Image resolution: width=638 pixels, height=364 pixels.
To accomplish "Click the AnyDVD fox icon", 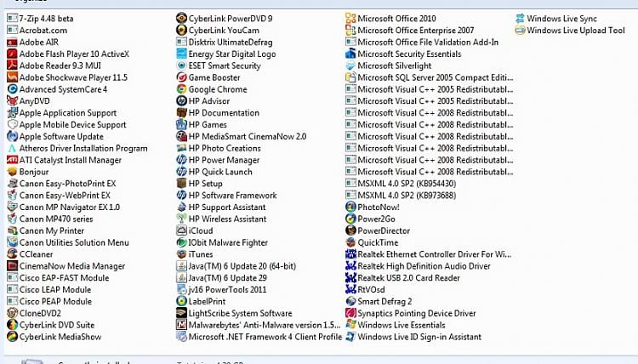I will pyautogui.click(x=12, y=101).
